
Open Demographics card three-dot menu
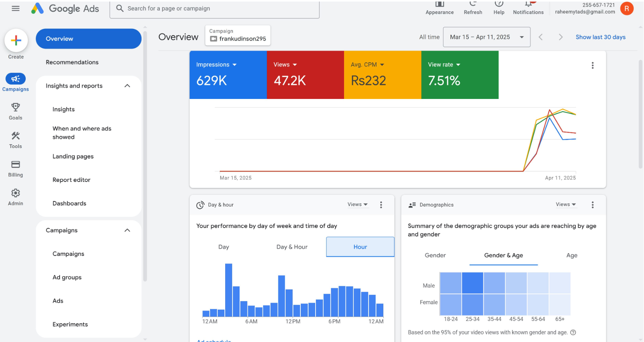click(592, 205)
